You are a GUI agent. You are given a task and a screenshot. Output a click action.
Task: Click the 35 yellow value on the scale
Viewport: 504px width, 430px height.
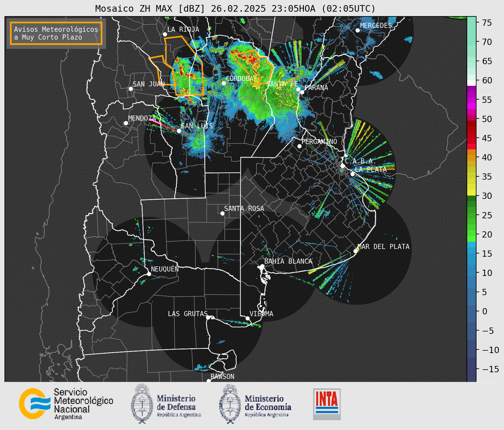click(487, 177)
